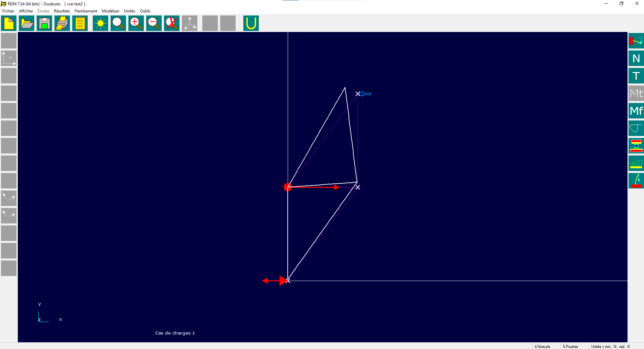Open the Résultats menu
This screenshot has height=349, width=644.
click(x=62, y=11)
